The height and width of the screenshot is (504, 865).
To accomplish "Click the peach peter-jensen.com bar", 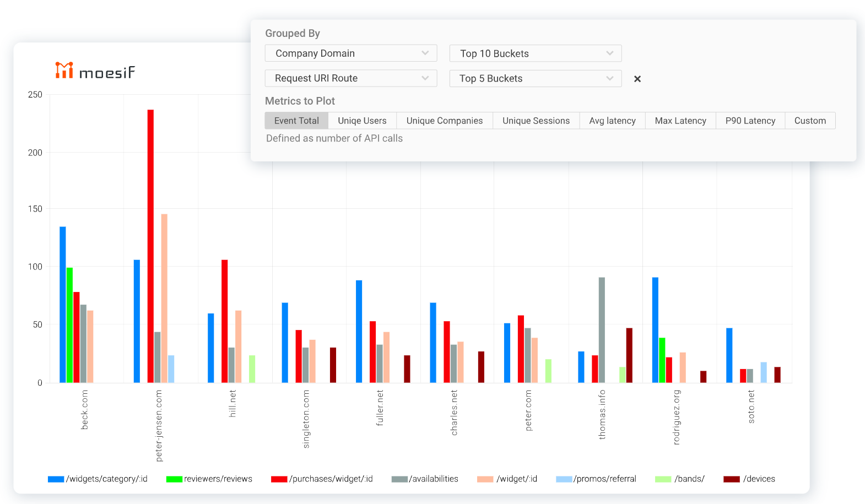I will click(164, 299).
